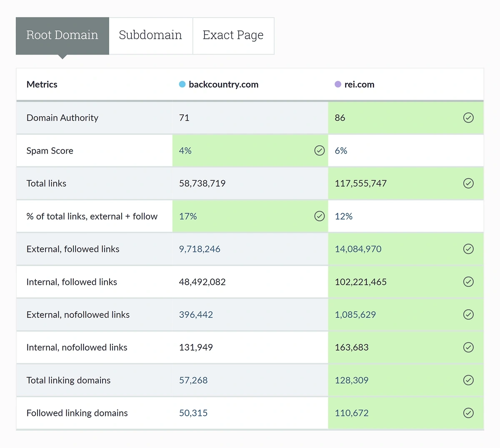The height and width of the screenshot is (448, 500).
Task: Click the Internal, nofollowed links label
Action: [x=77, y=347]
